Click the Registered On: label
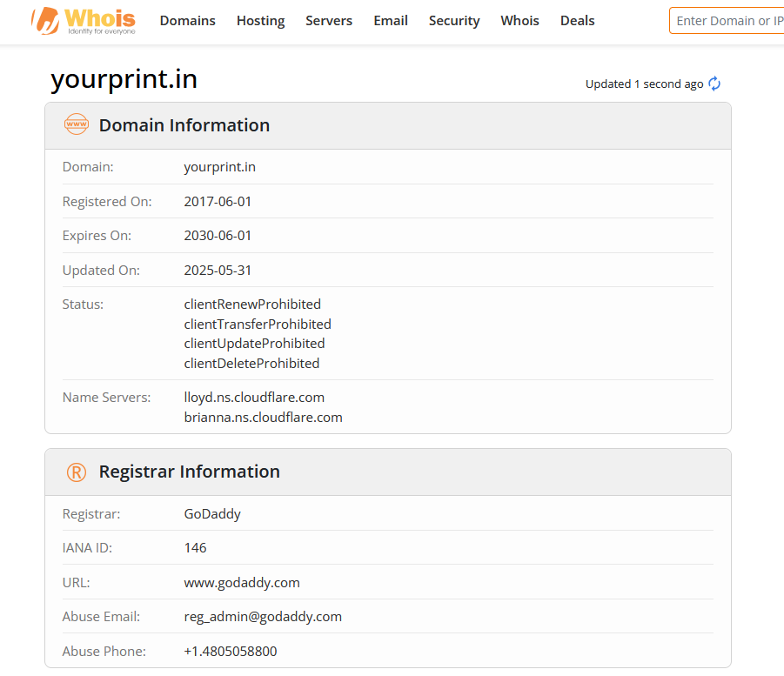 coord(107,202)
